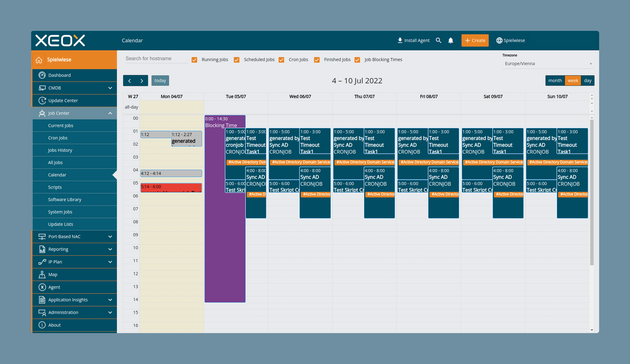Open Cron Jobs menu item
This screenshot has height=364, width=630.
pos(75,138)
